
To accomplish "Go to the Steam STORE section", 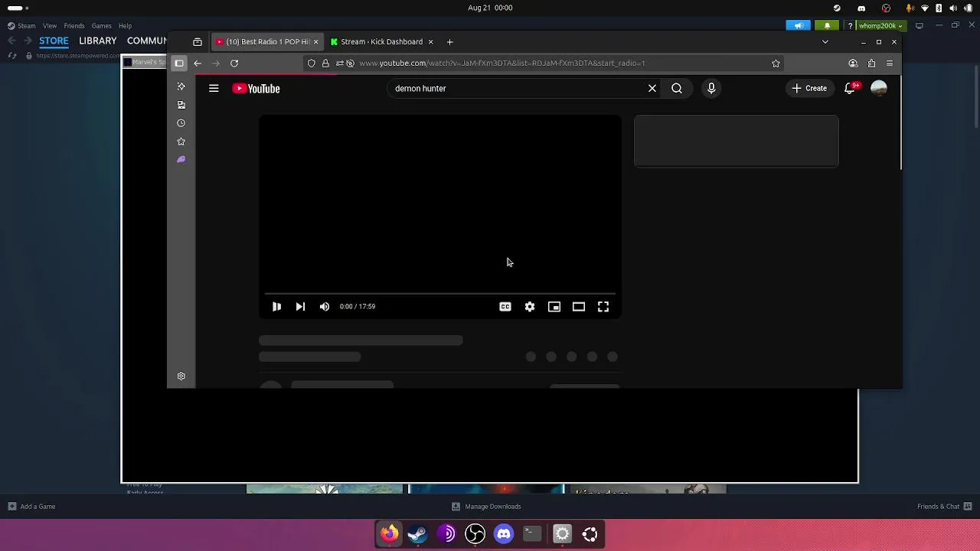I will pyautogui.click(x=54, y=41).
